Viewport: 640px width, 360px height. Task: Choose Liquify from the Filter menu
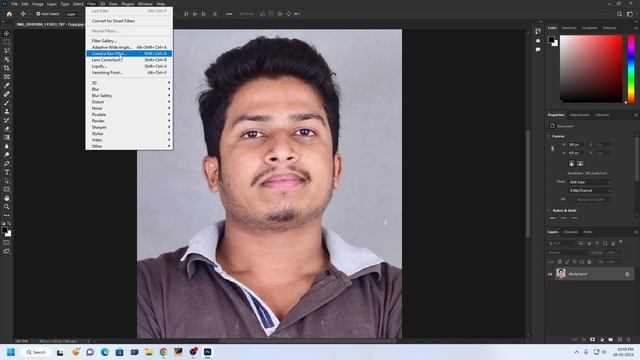click(x=129, y=66)
